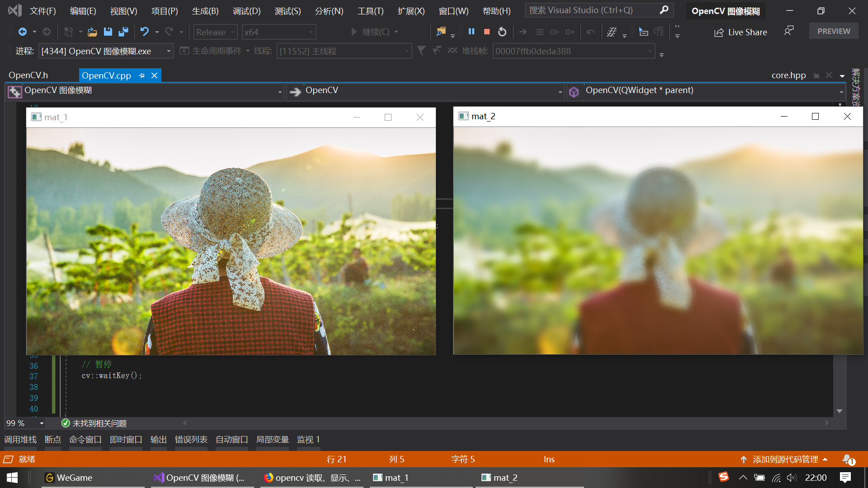Toggle pin on OpenCV.cpp tab

(x=142, y=75)
